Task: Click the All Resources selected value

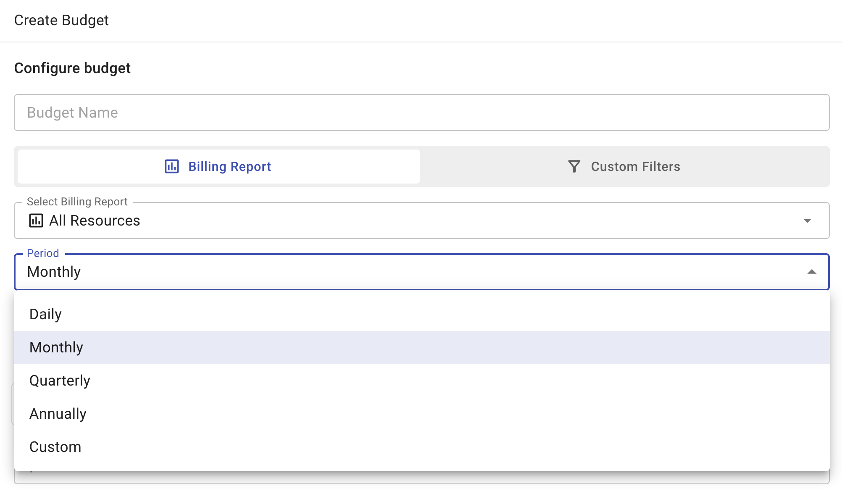Action: click(95, 220)
